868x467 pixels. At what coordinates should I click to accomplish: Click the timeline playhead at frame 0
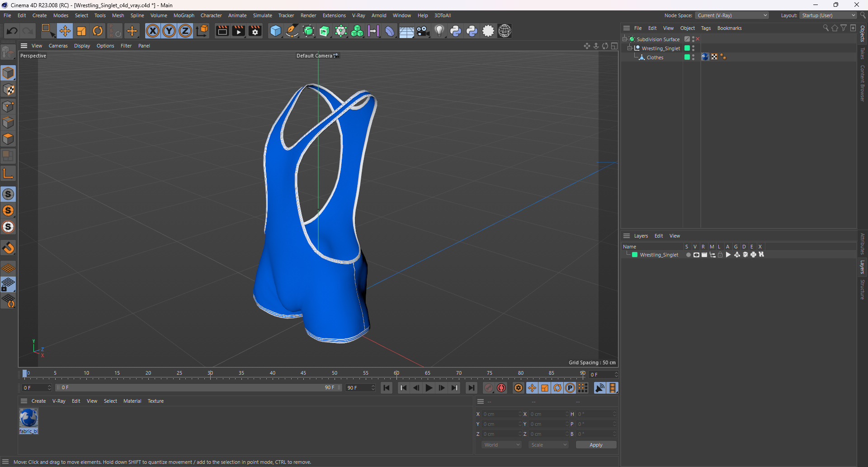coord(25,373)
